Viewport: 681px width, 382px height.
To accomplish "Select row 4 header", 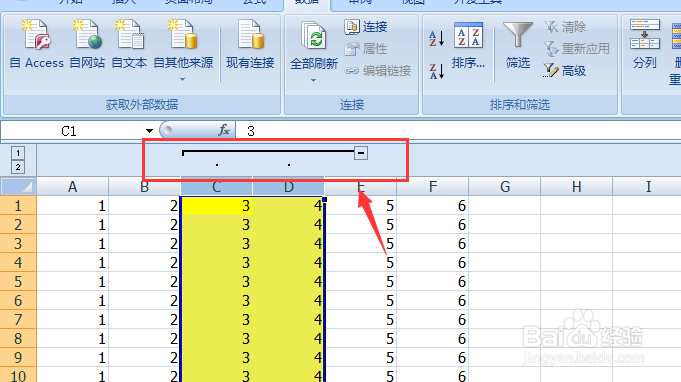I will pyautogui.click(x=18, y=263).
